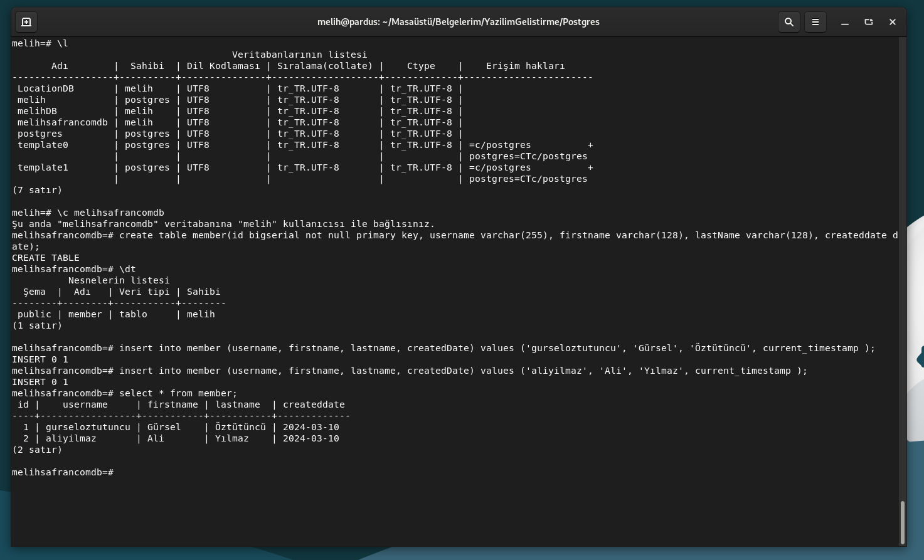
Task: Click the terminal vertical scrollbar thumb
Action: [x=903, y=522]
